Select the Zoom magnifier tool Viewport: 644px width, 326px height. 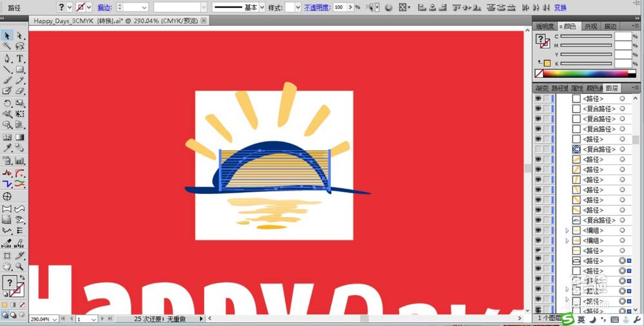[x=20, y=266]
